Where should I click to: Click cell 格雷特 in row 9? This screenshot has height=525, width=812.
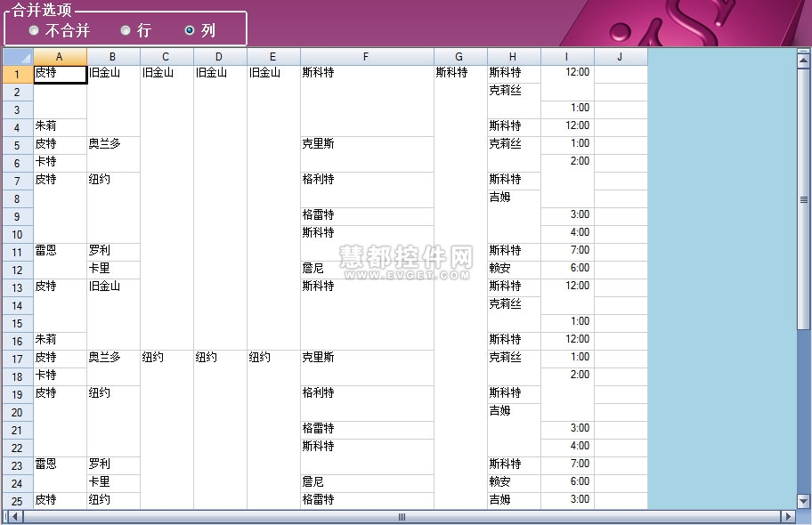(367, 216)
